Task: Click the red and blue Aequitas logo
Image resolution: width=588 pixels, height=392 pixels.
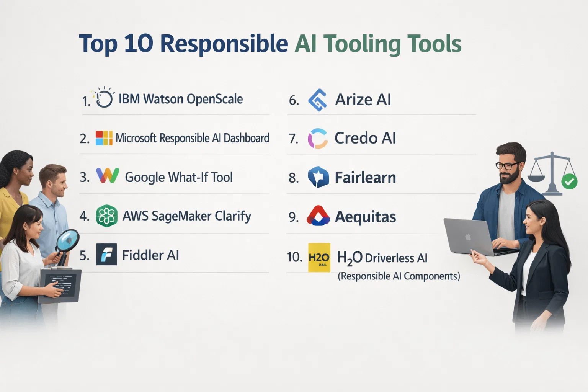Action: (318, 216)
